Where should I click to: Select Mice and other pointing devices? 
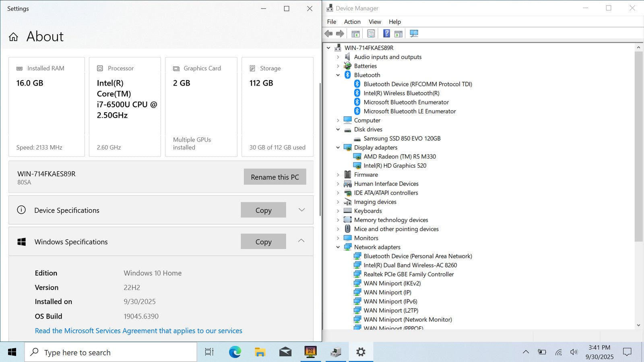pos(396,229)
